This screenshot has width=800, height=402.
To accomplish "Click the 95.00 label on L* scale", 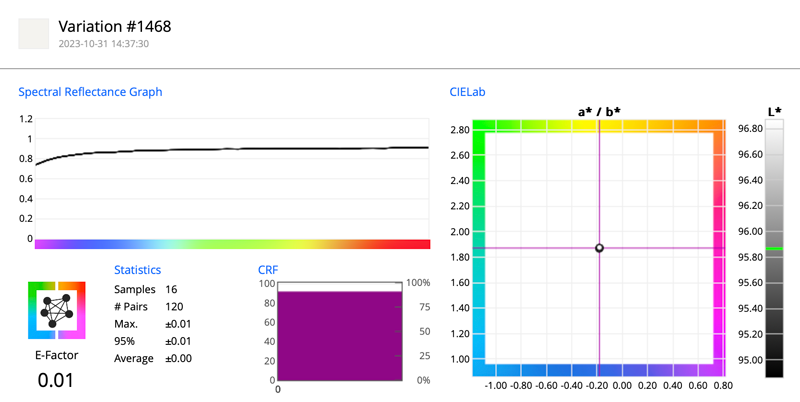I will pyautogui.click(x=751, y=360).
